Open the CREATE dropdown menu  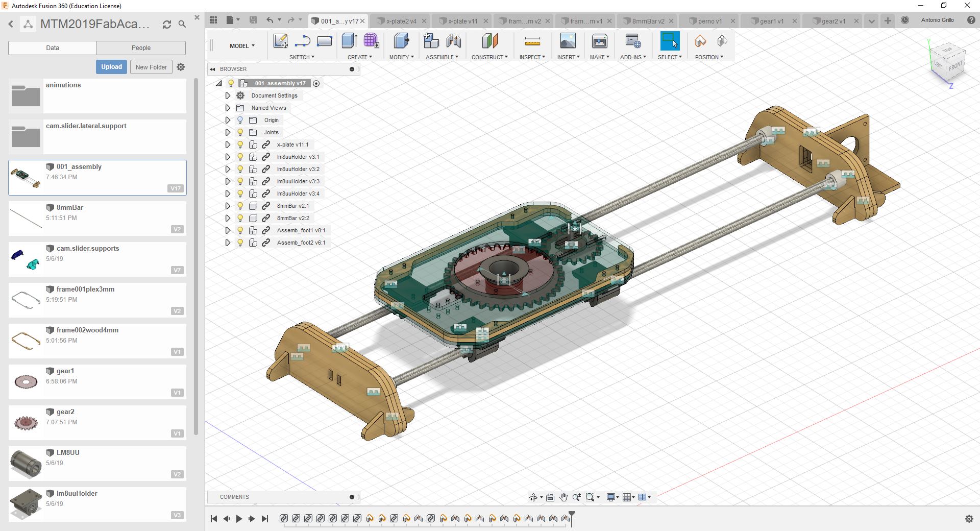coord(360,57)
